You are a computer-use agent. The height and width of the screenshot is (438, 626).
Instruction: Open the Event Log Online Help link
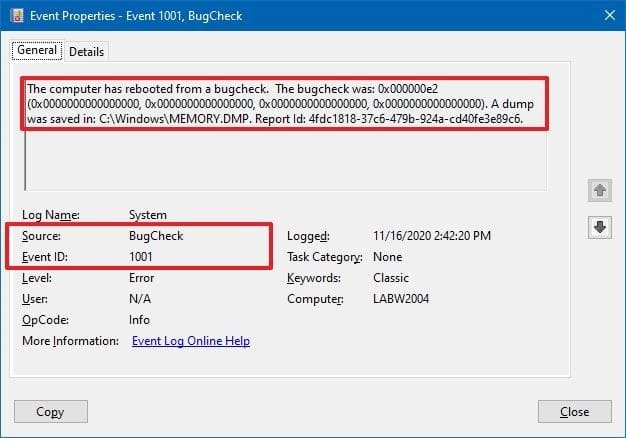tap(191, 341)
